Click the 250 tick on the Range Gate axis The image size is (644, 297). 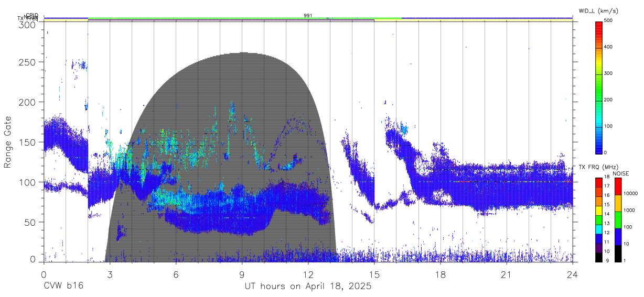click(26, 62)
